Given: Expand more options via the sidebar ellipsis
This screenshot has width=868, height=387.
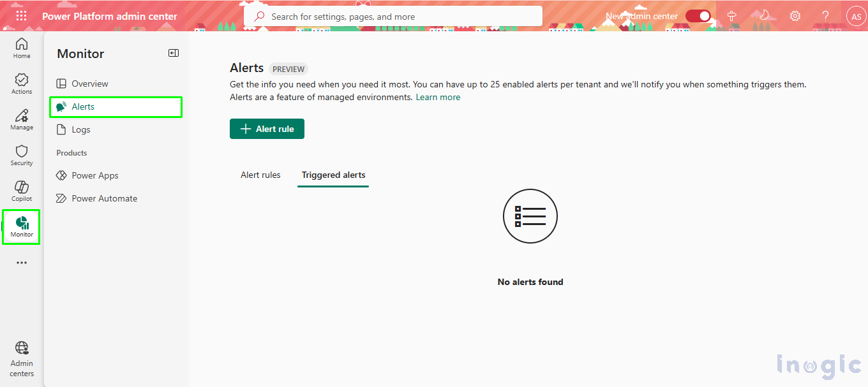Looking at the screenshot, I should (x=21, y=262).
